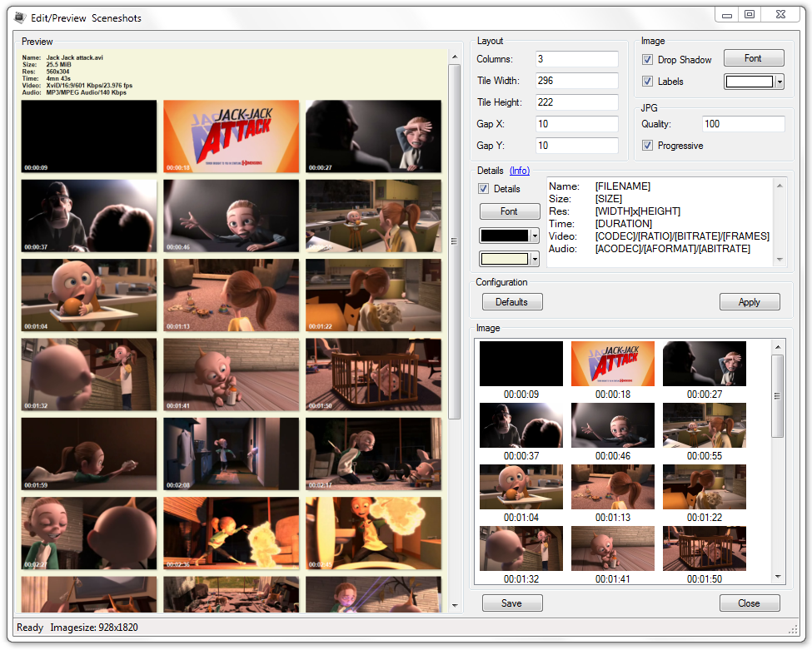Viewport: 812px width, 650px height.
Task: Open the Font button in Image group
Action: (x=754, y=58)
